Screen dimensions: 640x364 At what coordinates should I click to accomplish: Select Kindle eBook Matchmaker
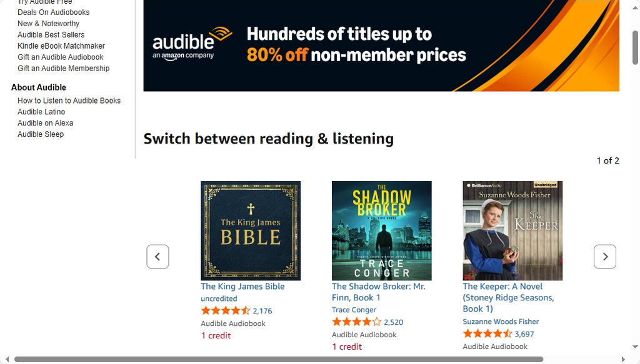coord(61,46)
